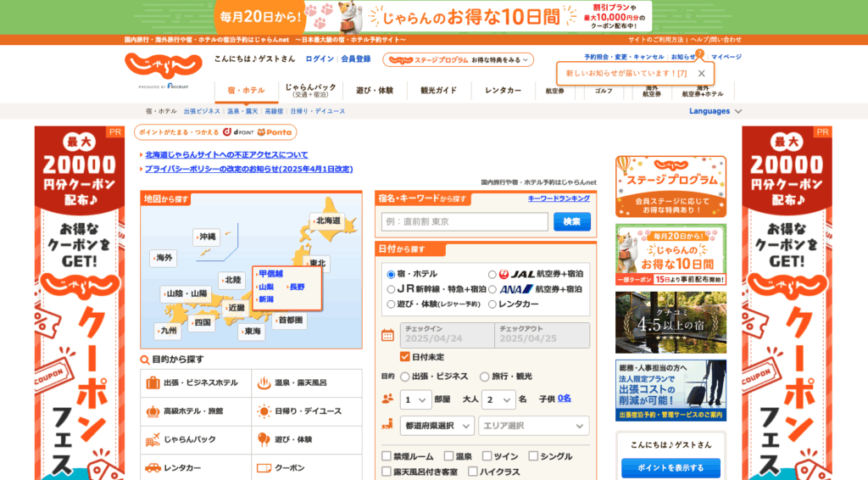Image resolution: width=868 pixels, height=480 pixels.
Task: Open the ゴルフ tab
Action: click(604, 91)
